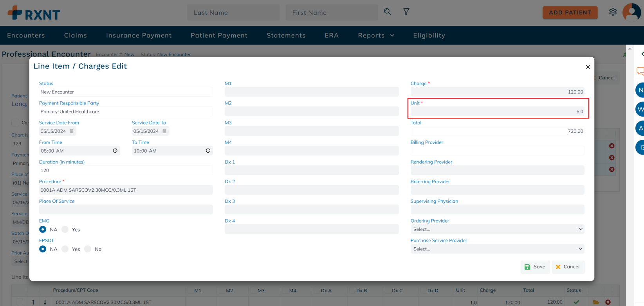Expand the Ordering Provider dropdown
Screen dimensions: 644x306
(x=497, y=229)
